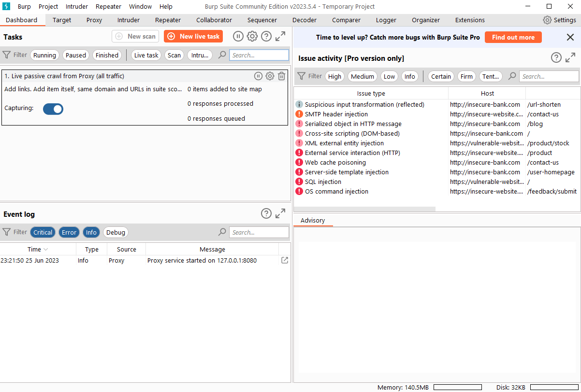This screenshot has height=392, width=581.
Task: Focus the Event log search field
Action: (x=259, y=232)
